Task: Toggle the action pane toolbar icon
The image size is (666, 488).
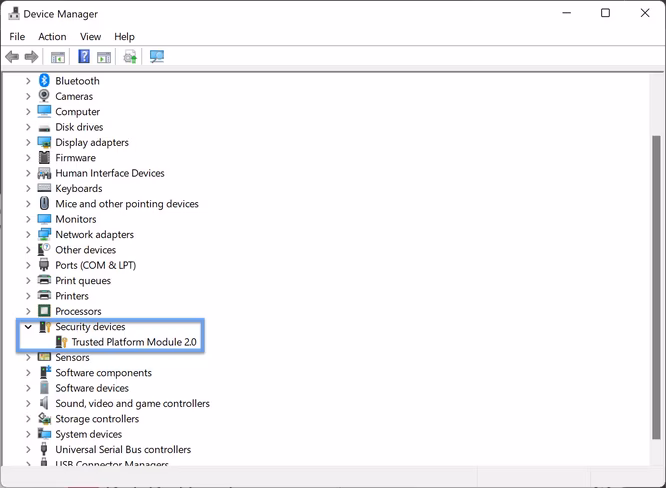Action: pos(104,56)
